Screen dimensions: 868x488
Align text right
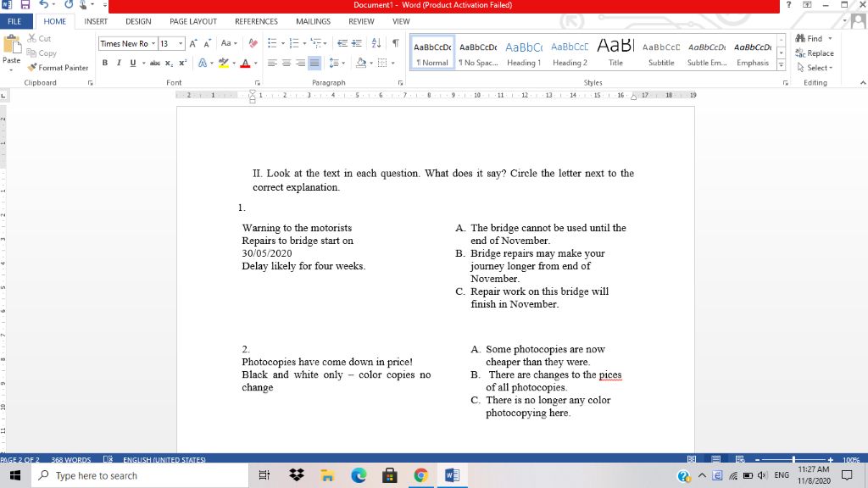[x=300, y=63]
